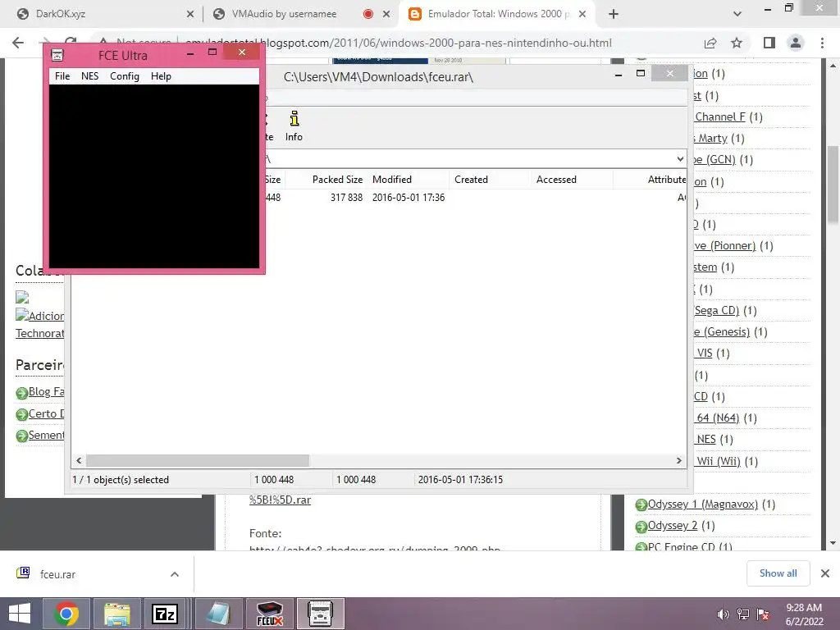Toggle Chrome side panel icon

pos(769,43)
